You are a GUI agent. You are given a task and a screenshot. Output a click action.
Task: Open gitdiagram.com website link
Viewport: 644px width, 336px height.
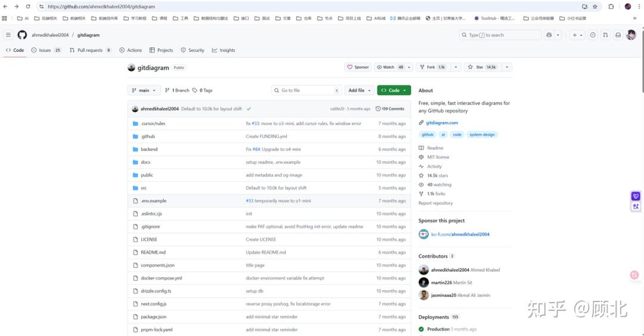point(442,123)
